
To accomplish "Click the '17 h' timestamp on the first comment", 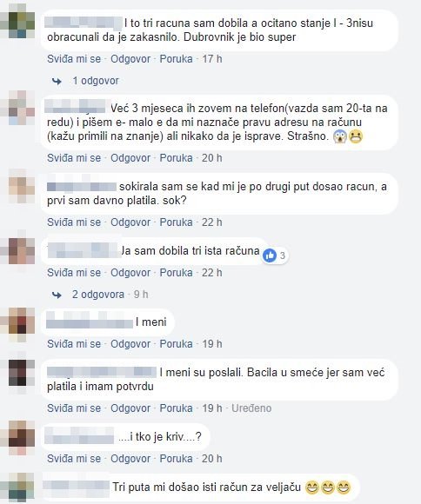I will (211, 59).
